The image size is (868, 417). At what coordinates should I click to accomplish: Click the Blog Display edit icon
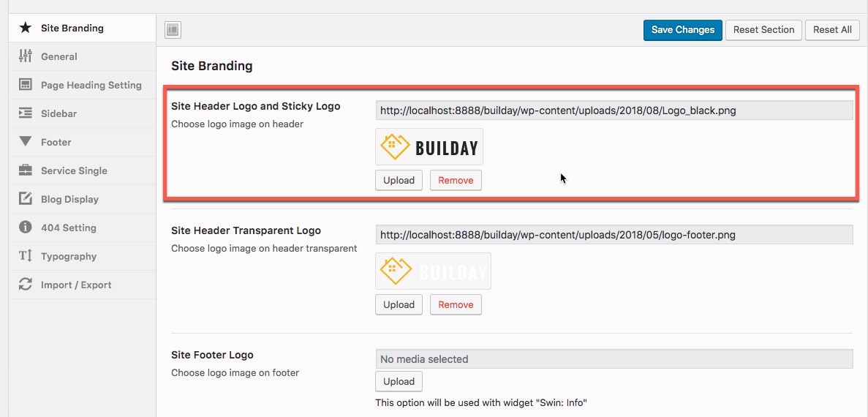point(26,199)
